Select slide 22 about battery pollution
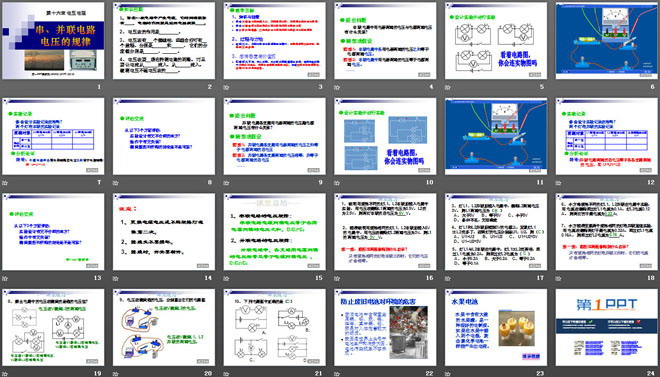Viewport: 660px width, 377px height. (385, 327)
